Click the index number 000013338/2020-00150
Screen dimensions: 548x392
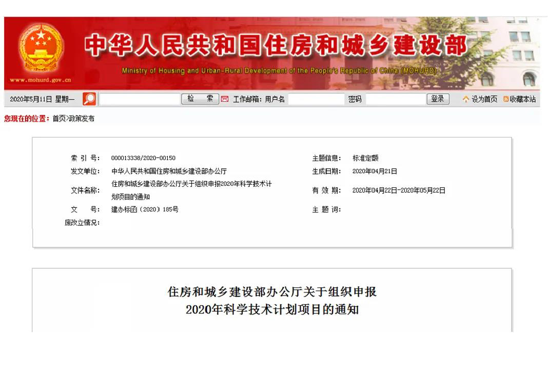coord(143,158)
